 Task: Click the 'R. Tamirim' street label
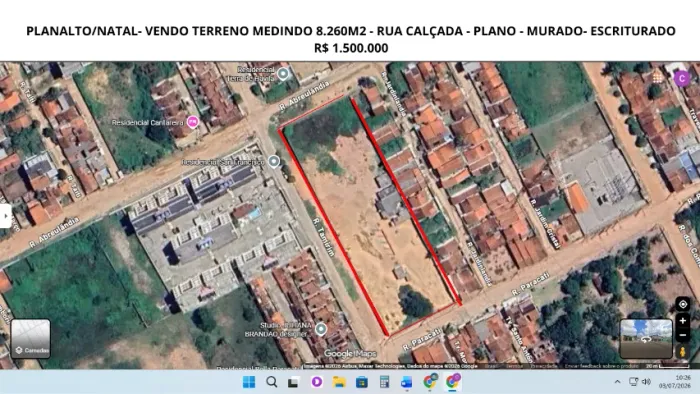(x=324, y=237)
